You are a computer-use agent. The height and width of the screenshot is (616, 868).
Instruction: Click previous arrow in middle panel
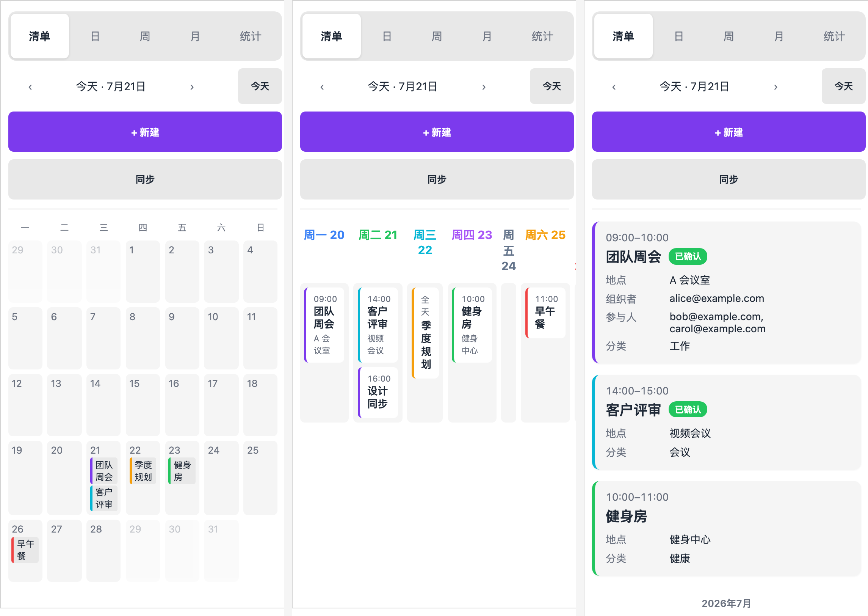pos(322,87)
